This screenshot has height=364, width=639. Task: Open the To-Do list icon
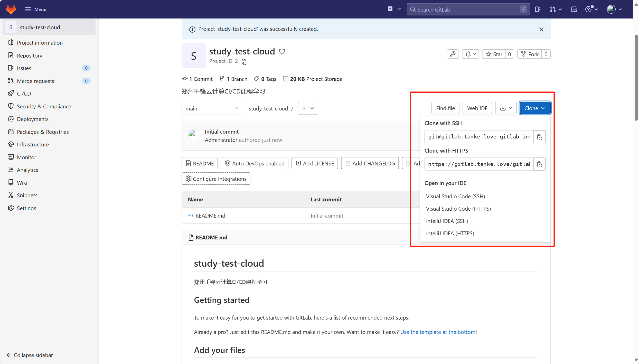tap(574, 10)
